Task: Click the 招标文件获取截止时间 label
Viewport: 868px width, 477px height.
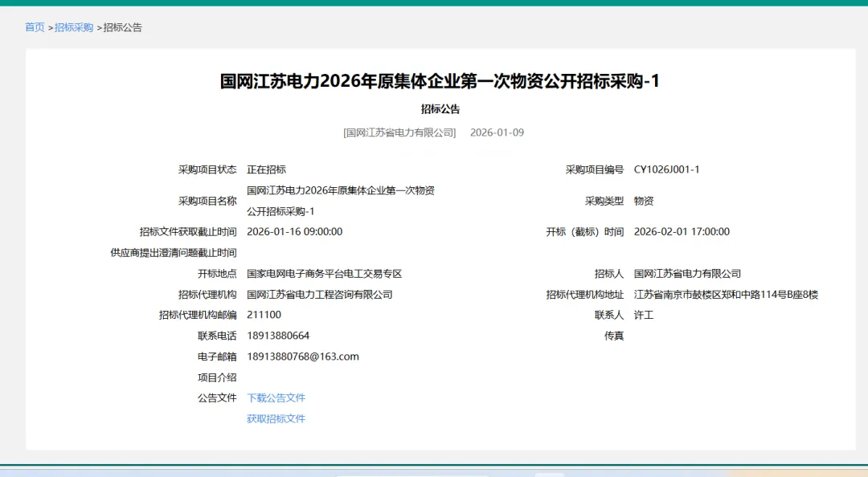Action: click(x=187, y=232)
